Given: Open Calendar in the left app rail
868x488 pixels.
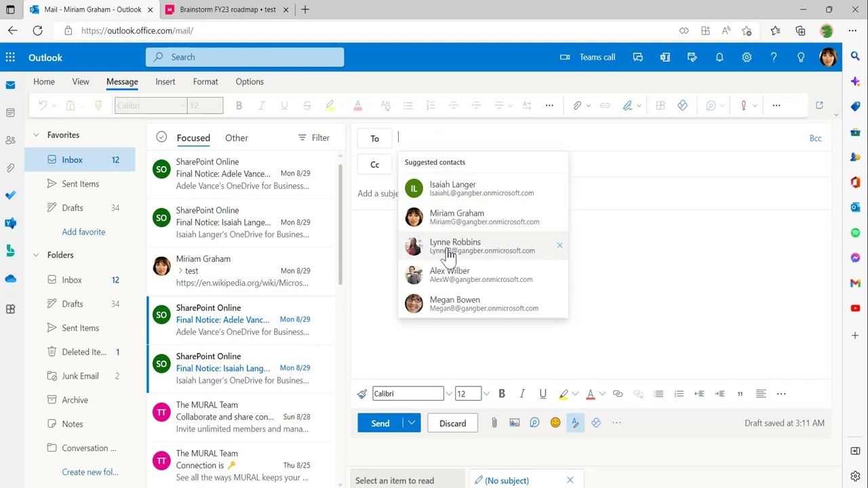Looking at the screenshot, I should [10, 113].
